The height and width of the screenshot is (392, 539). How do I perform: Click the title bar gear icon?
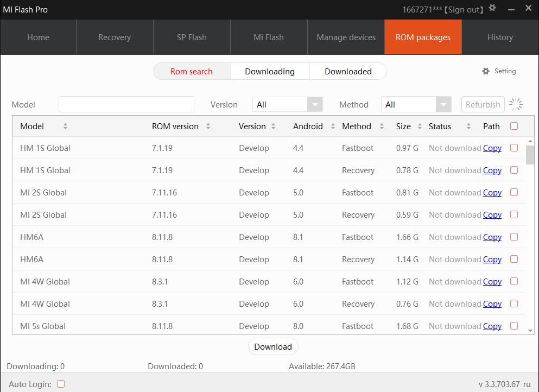[492, 8]
